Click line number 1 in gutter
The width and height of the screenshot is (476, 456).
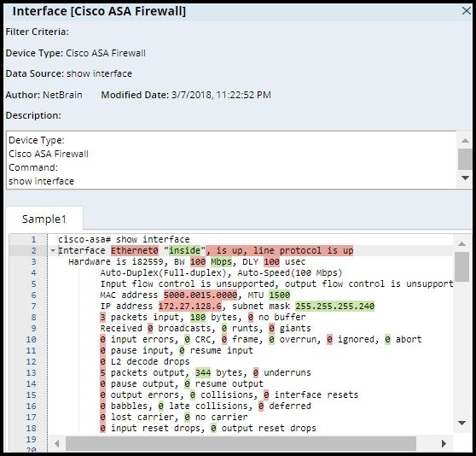tap(33, 239)
